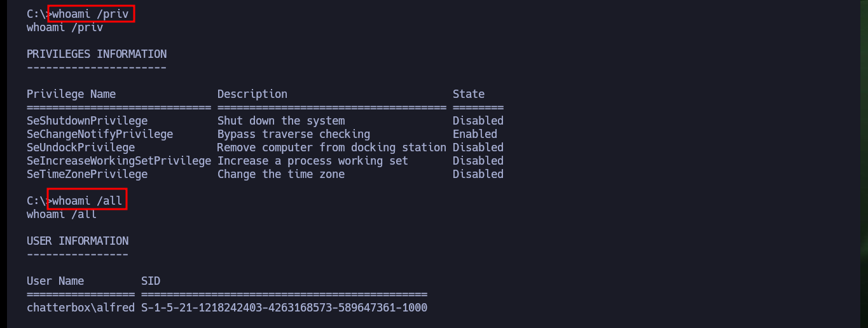Click the highlighted 'whoami /priv' command

[x=91, y=13]
